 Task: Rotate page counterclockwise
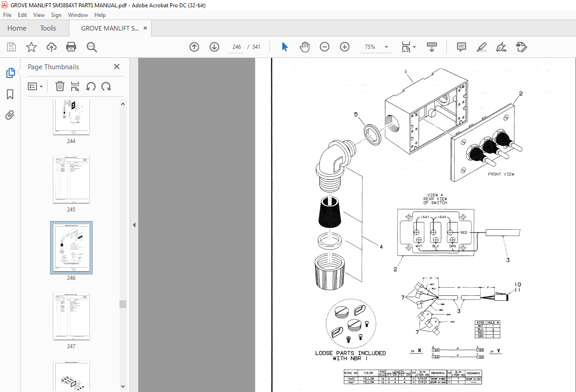coord(91,86)
